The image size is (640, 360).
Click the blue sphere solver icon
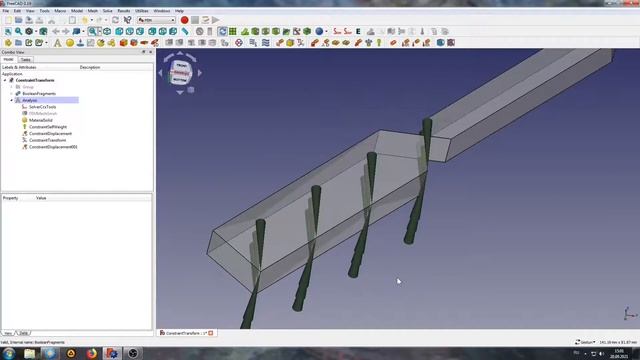(319, 31)
